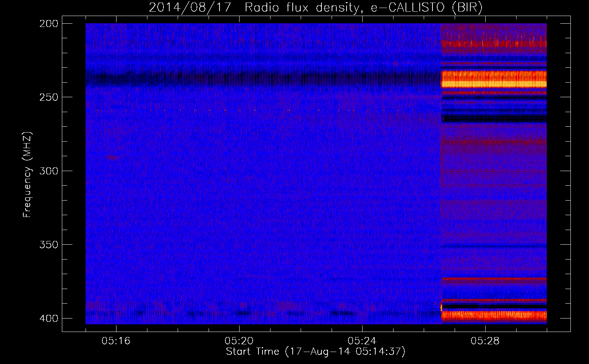This screenshot has width=589, height=364.
Task: Click the bright yellow emission band near 240 MHz
Action: [x=494, y=79]
